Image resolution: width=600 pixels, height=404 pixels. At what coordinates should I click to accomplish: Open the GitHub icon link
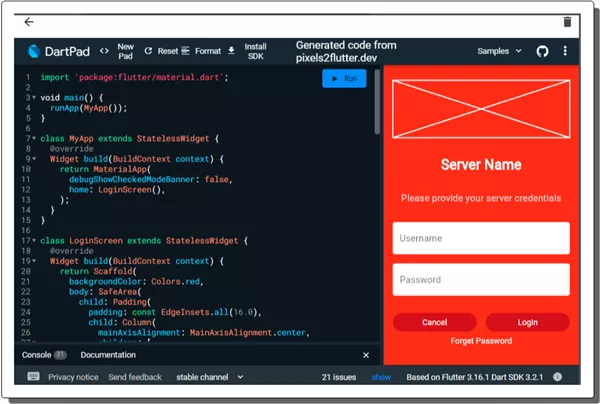click(542, 51)
